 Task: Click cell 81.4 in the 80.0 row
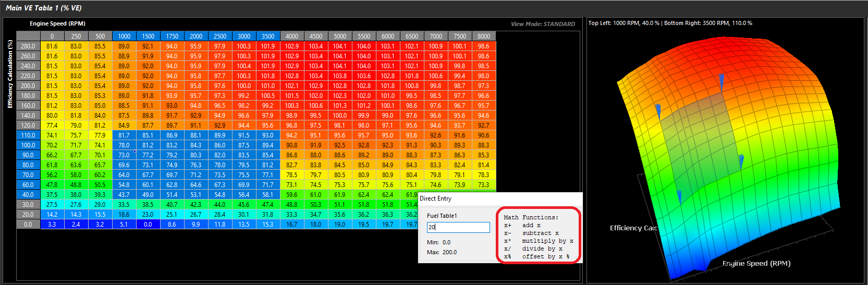[484, 165]
